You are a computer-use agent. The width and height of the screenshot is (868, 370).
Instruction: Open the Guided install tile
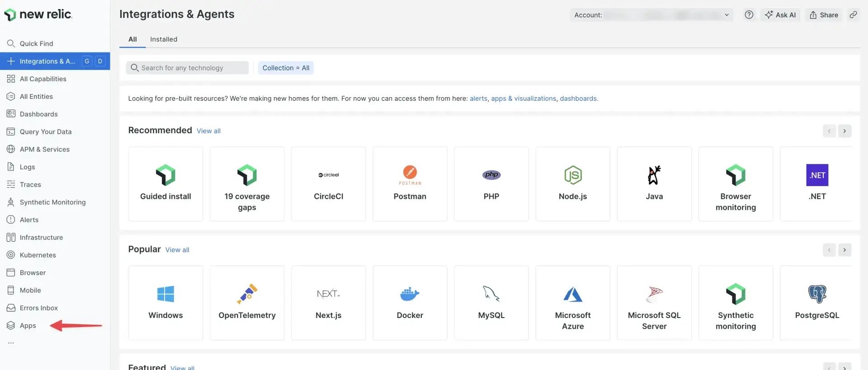point(165,184)
